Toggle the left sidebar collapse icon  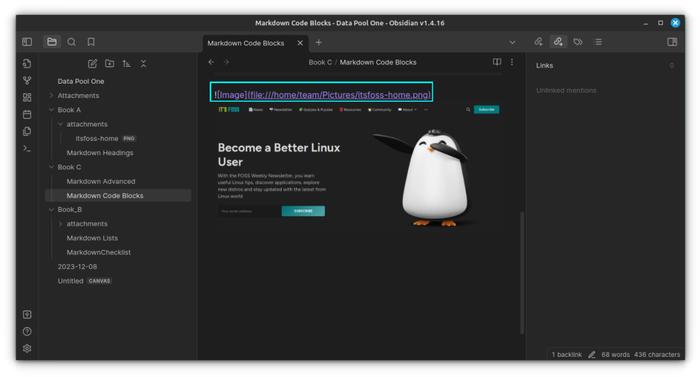coord(27,42)
